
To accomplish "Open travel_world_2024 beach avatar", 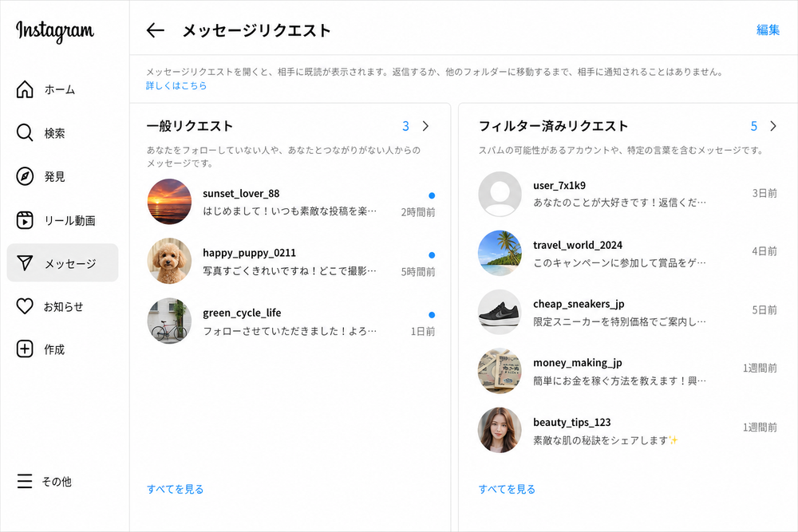I will click(500, 253).
